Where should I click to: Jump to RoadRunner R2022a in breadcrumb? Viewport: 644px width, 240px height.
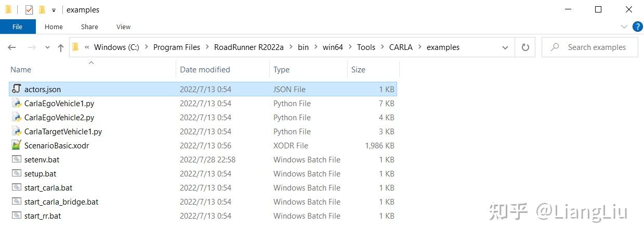(x=248, y=47)
